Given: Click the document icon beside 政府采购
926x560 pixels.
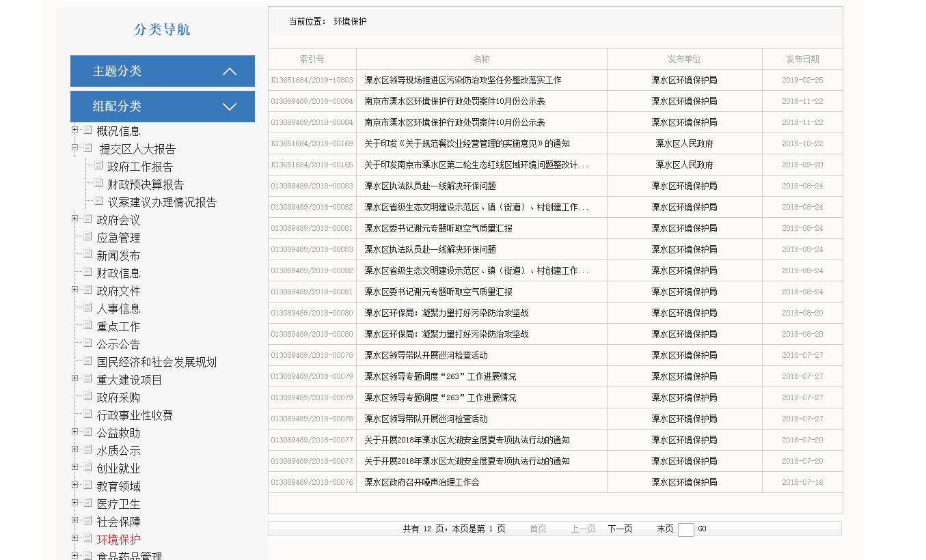Looking at the screenshot, I should [87, 396].
